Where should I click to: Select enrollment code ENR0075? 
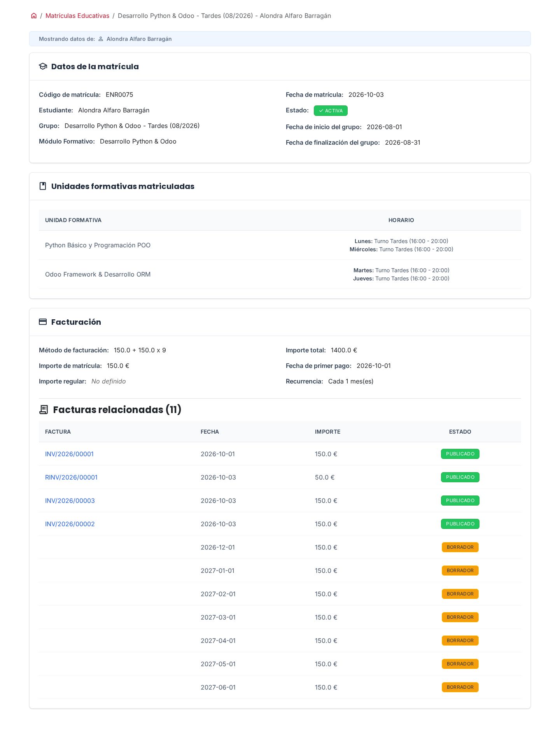[x=119, y=95]
